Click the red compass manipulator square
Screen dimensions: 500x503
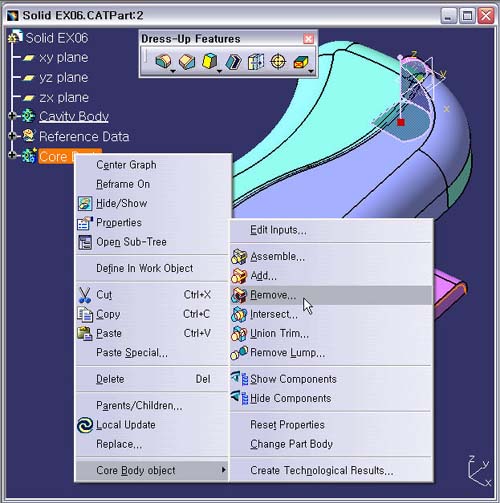pyautogui.click(x=401, y=122)
